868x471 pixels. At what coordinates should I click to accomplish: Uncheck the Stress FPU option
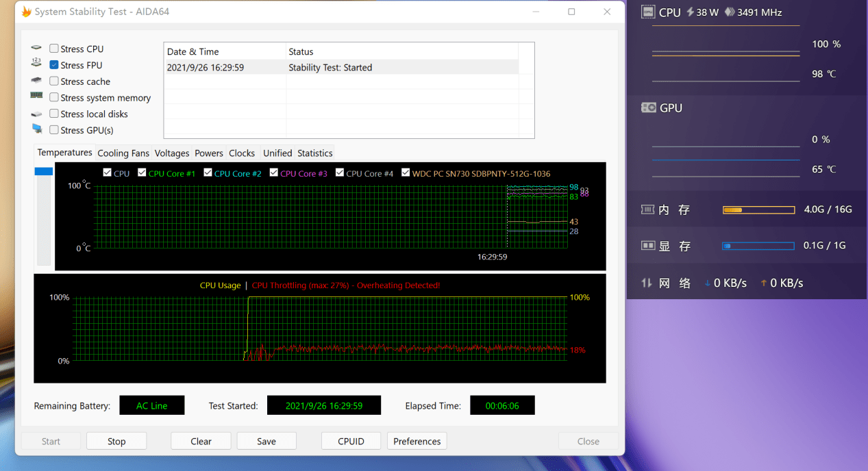(54, 65)
